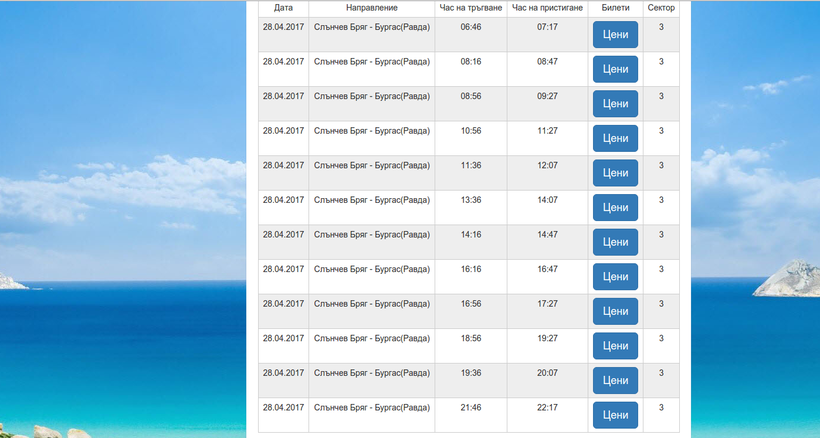Select the Сектор column header
Viewport: 820px width, 438px height.
pos(661,8)
